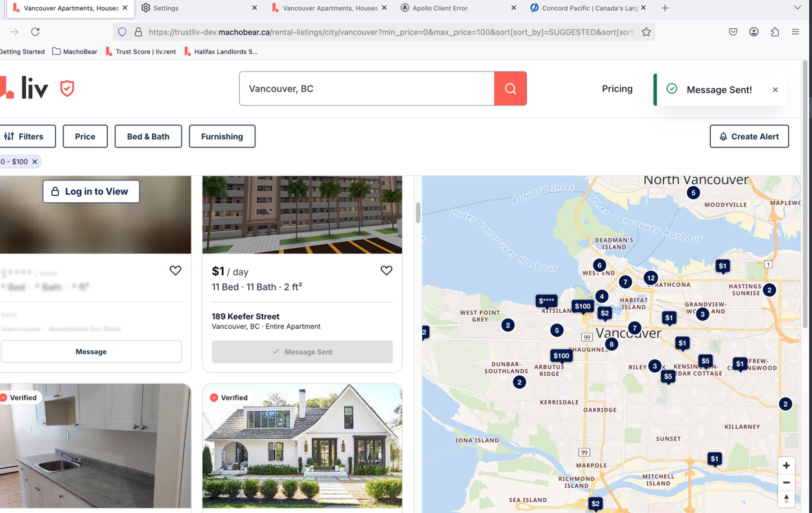Remove the $0 - $100 price filter chip
This screenshot has width=812, height=513.
click(x=35, y=161)
